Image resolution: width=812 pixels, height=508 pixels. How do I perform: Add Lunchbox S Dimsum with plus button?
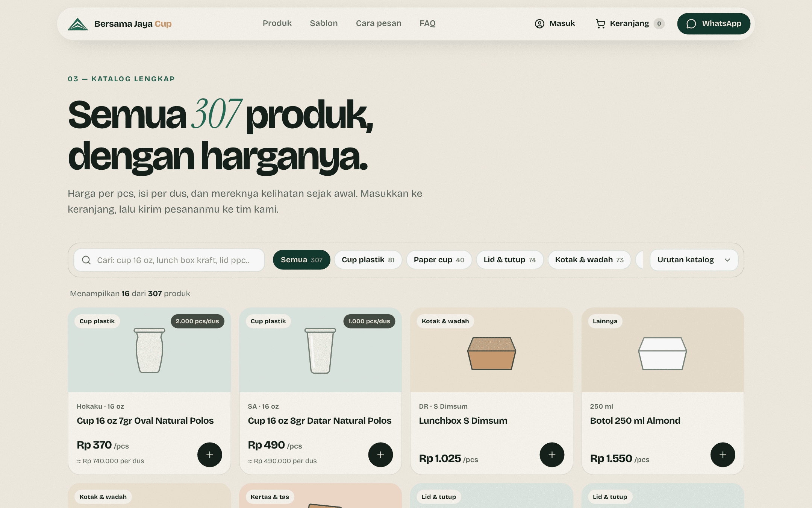point(552,455)
